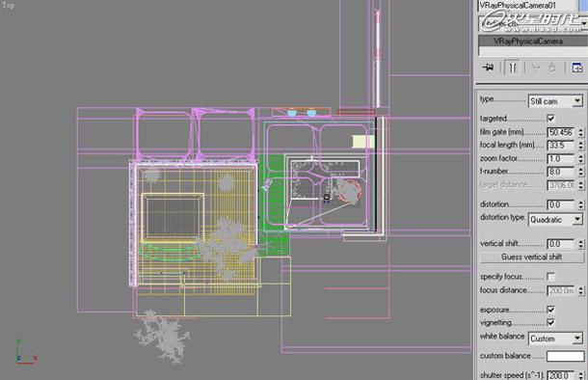
Task: Click the film gate spinner arrows
Action: pos(581,132)
